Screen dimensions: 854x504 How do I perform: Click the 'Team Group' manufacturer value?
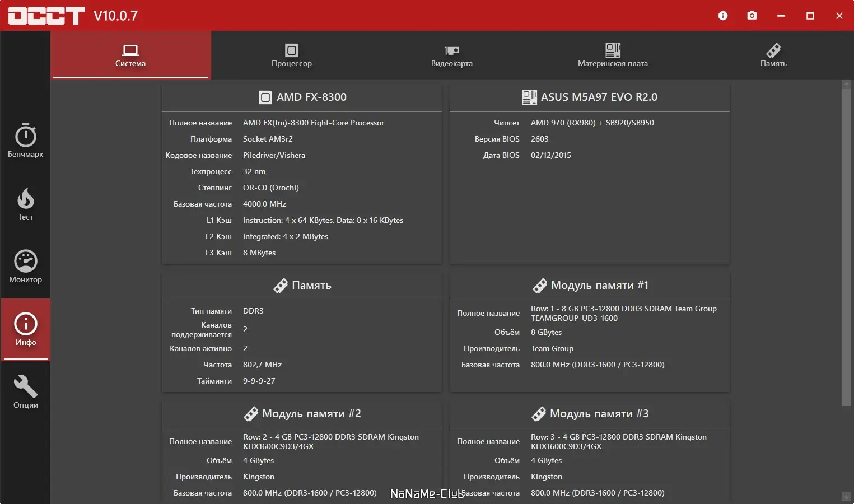point(552,349)
